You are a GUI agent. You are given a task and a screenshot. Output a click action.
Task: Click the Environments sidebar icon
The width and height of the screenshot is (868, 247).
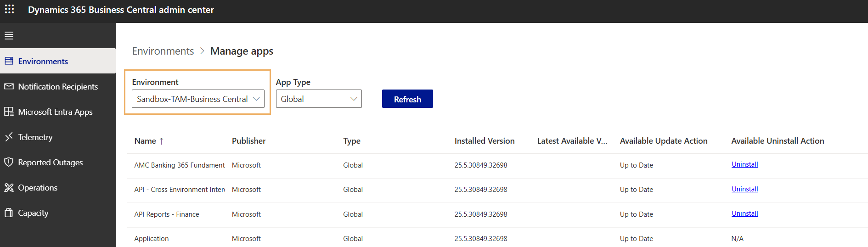[9, 61]
